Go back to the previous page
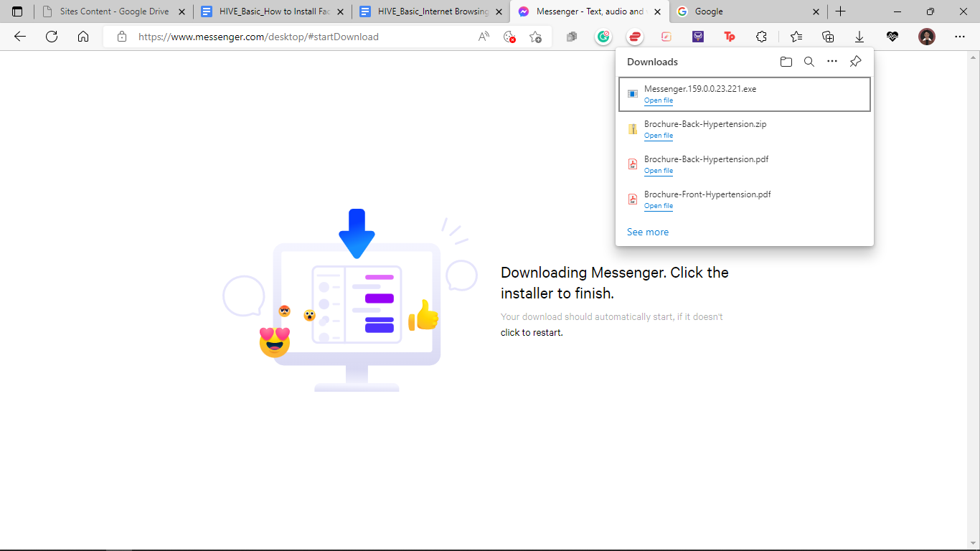The height and width of the screenshot is (551, 980). click(x=20, y=37)
